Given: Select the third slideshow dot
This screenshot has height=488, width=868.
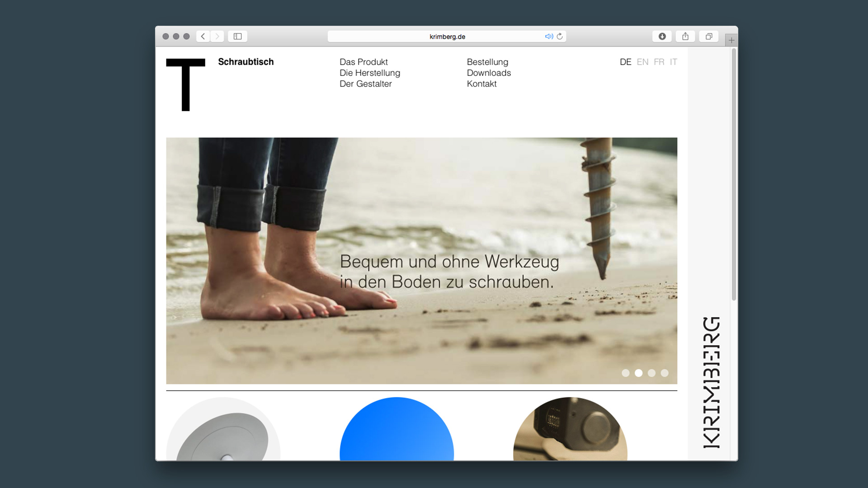Looking at the screenshot, I should (651, 373).
